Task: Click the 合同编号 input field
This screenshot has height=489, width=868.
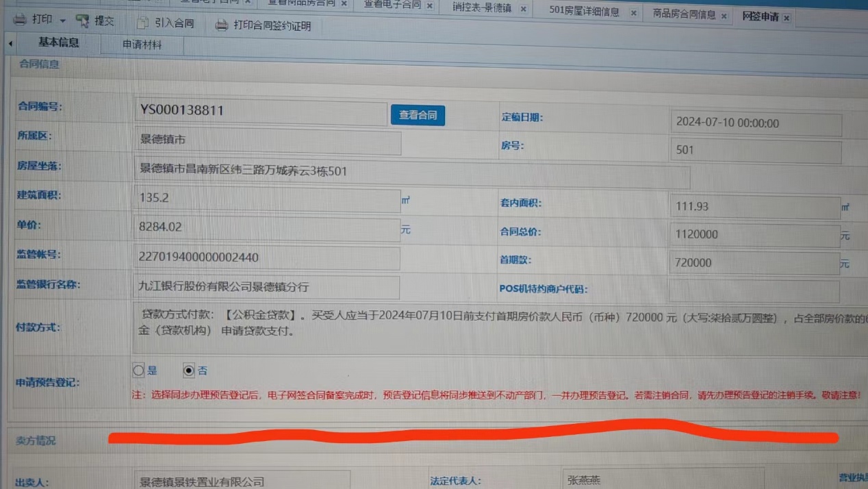Action: coord(261,112)
